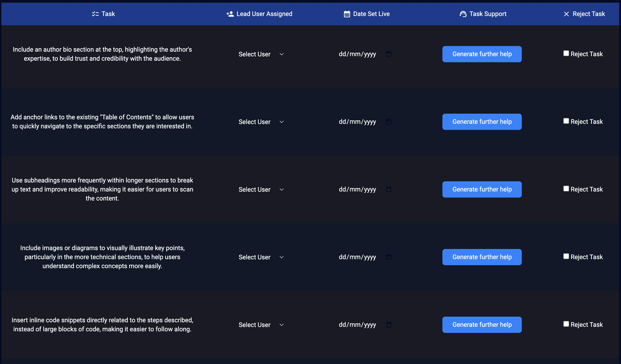621x364 pixels.
Task: Tick Reject Task for inline code snippets task
Action: (x=566, y=324)
